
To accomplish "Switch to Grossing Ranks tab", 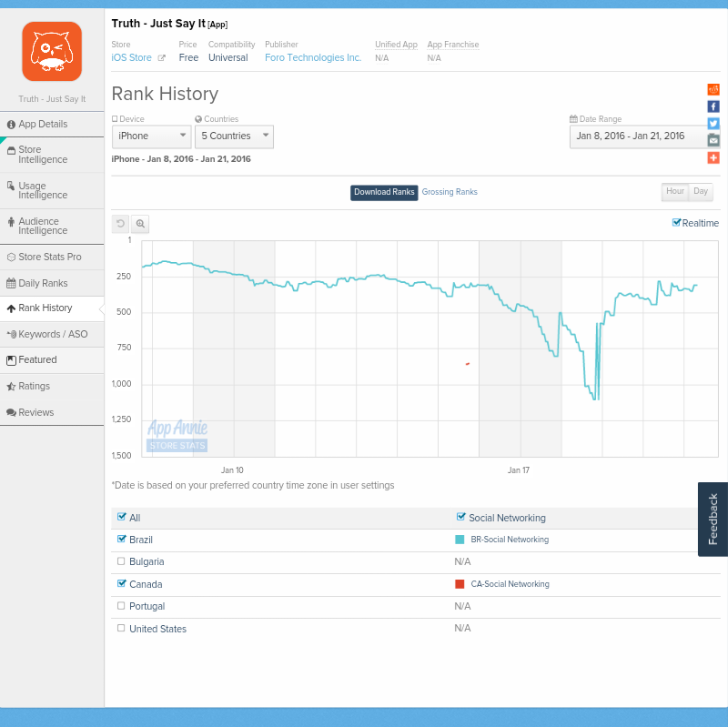I will 450,192.
